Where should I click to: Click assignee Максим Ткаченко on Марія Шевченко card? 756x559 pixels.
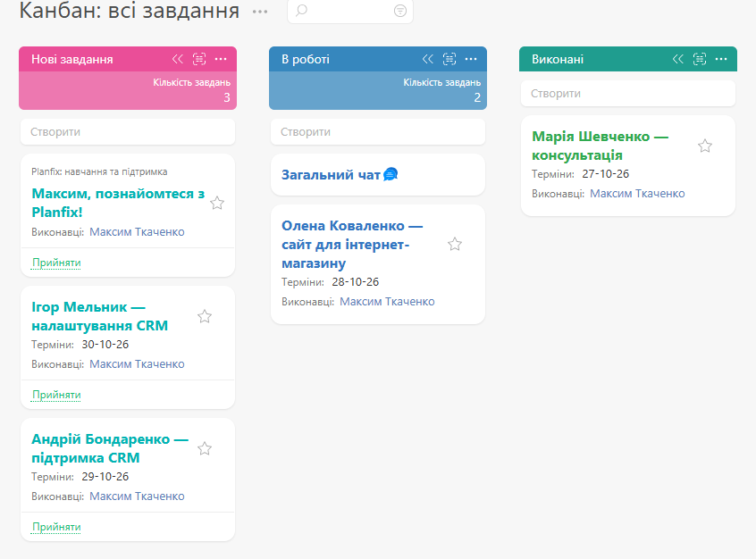click(637, 193)
